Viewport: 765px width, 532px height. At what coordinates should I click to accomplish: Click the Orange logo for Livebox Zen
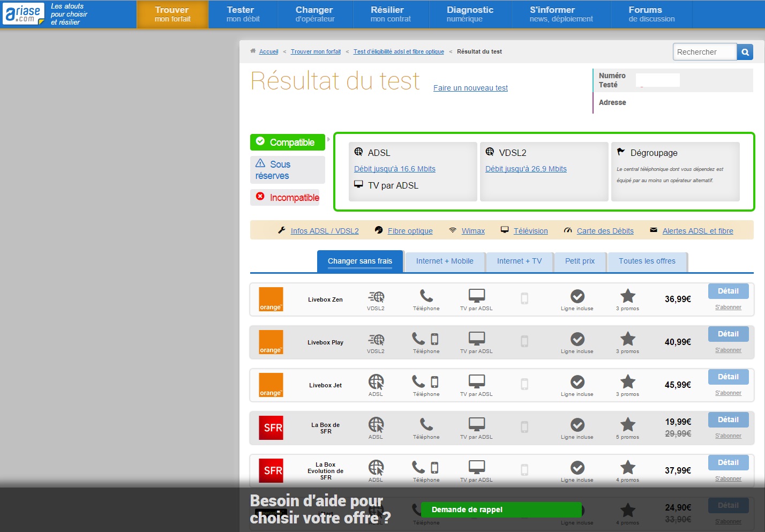pyautogui.click(x=271, y=299)
